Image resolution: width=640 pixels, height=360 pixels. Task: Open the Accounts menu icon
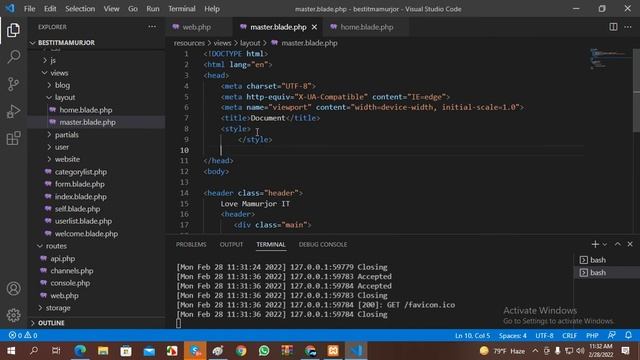pos(13,289)
